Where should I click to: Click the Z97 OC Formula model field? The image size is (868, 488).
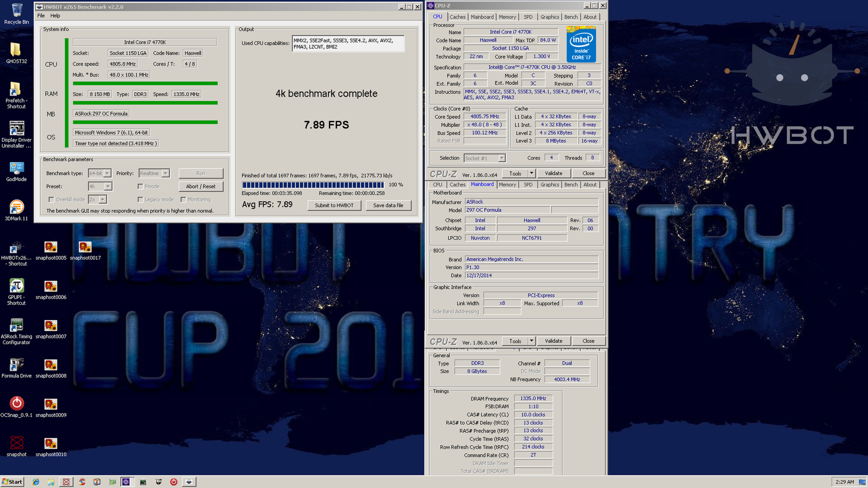(x=507, y=210)
